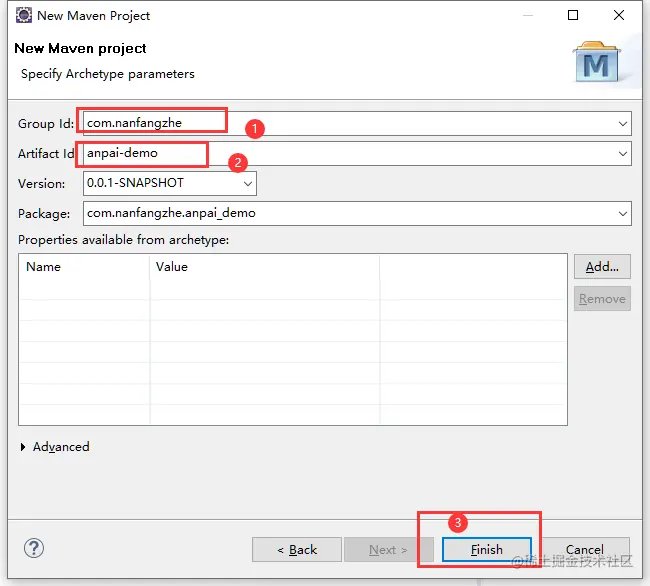
Task: Click the 'Package:' label
Action: (44, 214)
